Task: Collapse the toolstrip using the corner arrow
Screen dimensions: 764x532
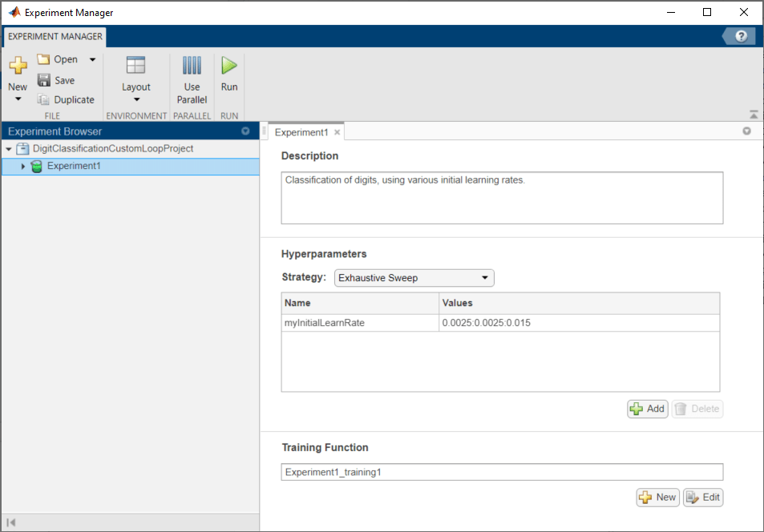Action: click(x=754, y=115)
